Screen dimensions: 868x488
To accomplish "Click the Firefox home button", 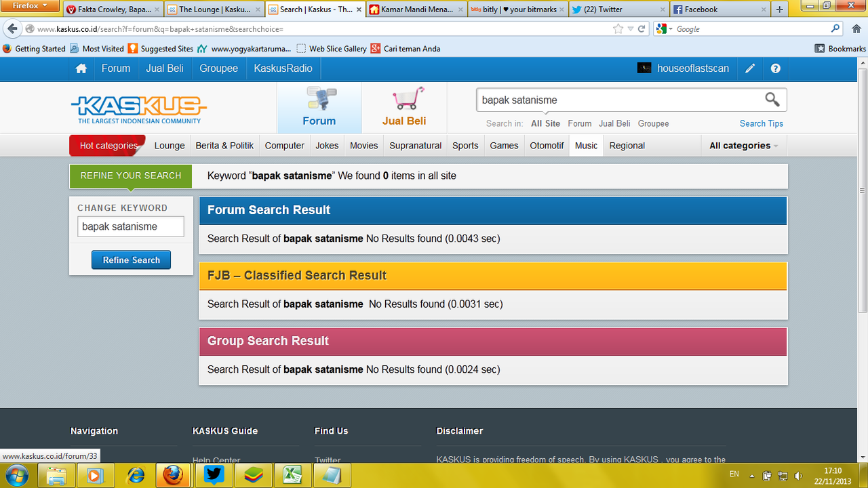I will click(856, 29).
